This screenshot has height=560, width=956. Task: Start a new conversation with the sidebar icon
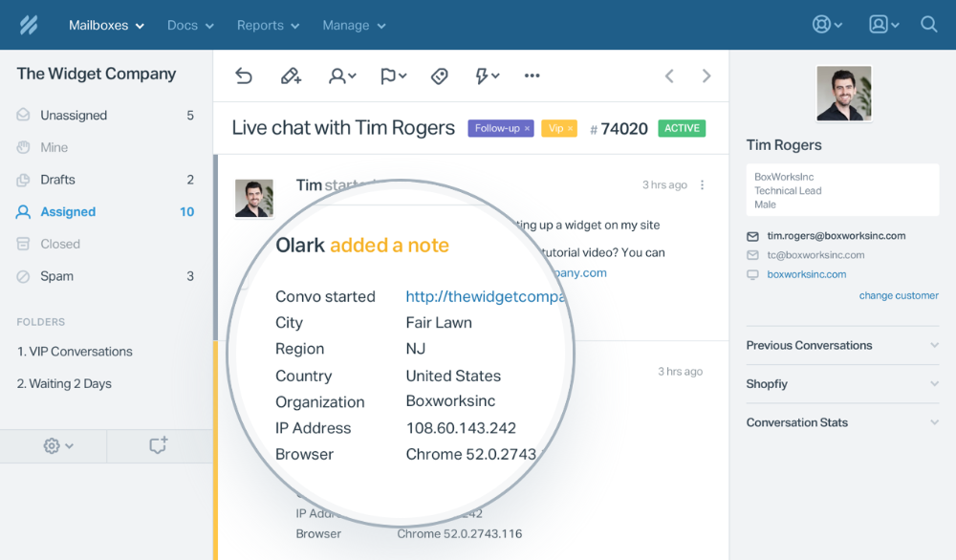(160, 445)
